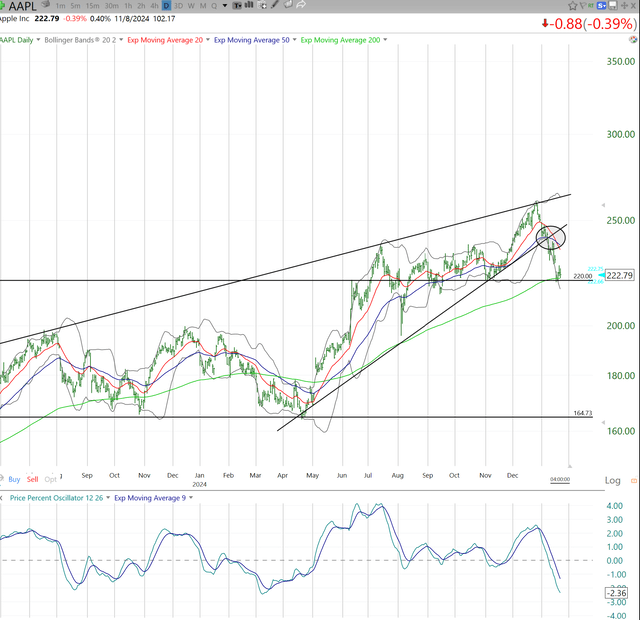Open the time frame dropdown arrow
Image resolution: width=640 pixels, height=620 pixels.
click(225, 6)
